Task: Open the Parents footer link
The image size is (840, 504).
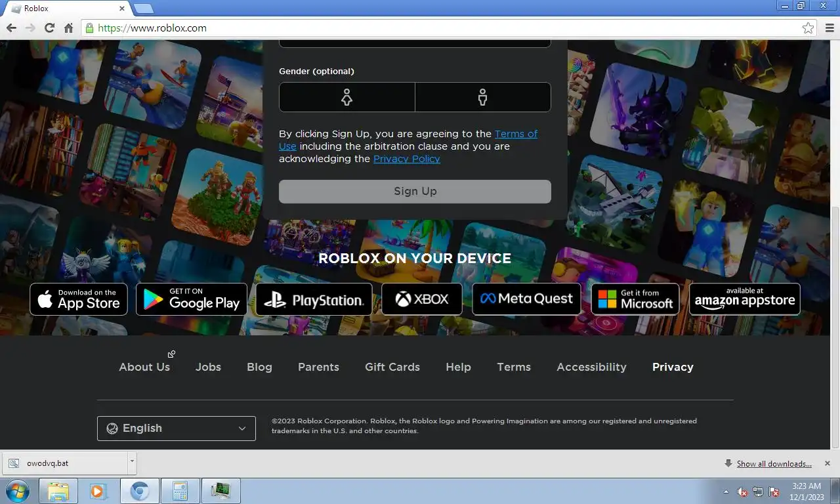Action: click(318, 367)
